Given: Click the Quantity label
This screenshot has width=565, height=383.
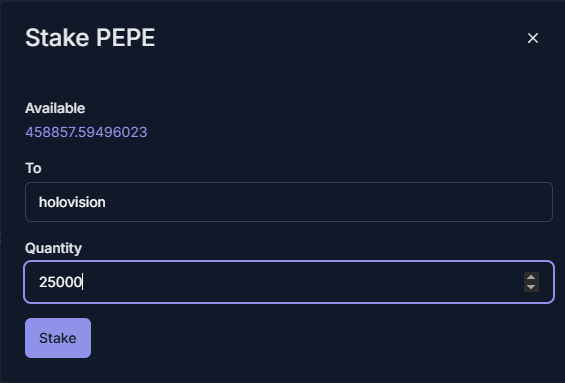Looking at the screenshot, I should point(53,248).
